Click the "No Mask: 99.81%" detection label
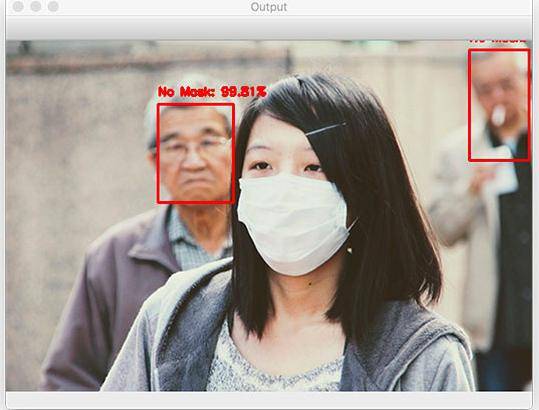539x410 pixels. tap(212, 91)
